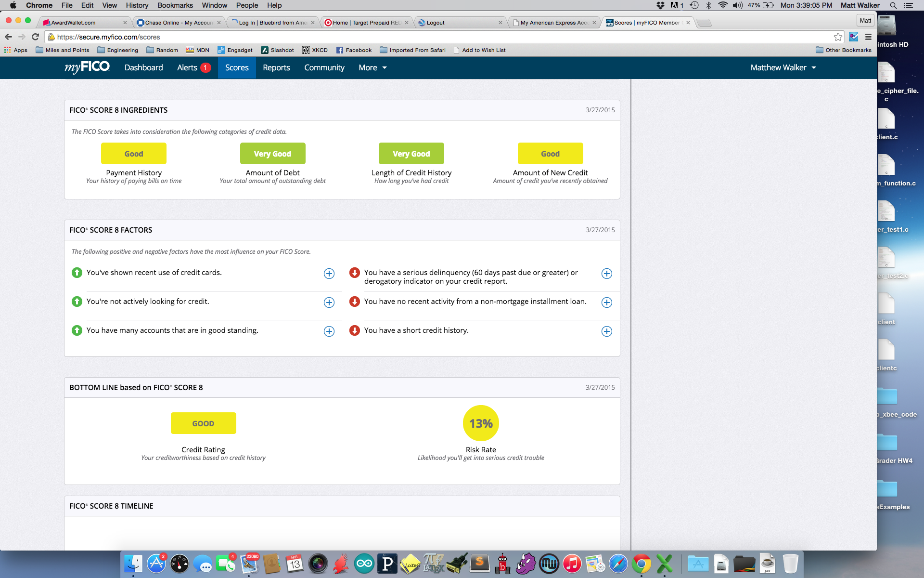
Task: Click the URL address bar
Action: [x=433, y=37]
